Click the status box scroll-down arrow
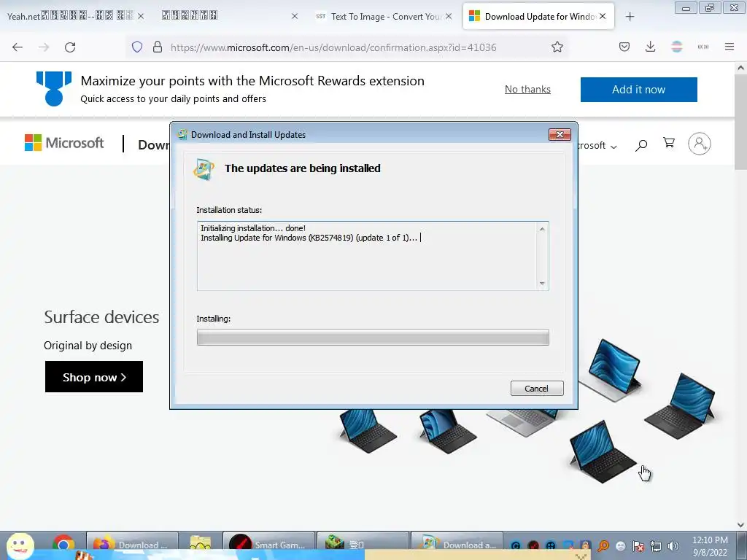Image resolution: width=747 pixels, height=560 pixels. pyautogui.click(x=542, y=284)
